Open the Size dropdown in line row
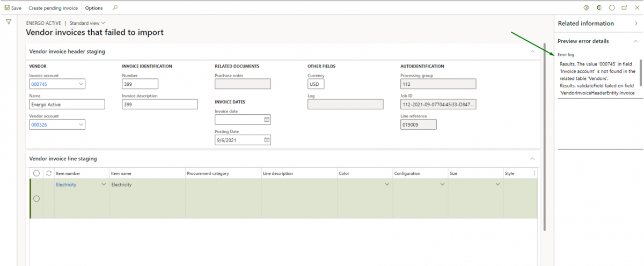 [497, 184]
